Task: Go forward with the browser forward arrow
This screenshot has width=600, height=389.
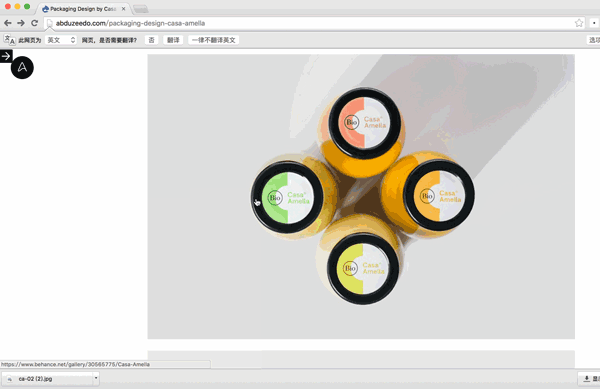Action: [21, 23]
